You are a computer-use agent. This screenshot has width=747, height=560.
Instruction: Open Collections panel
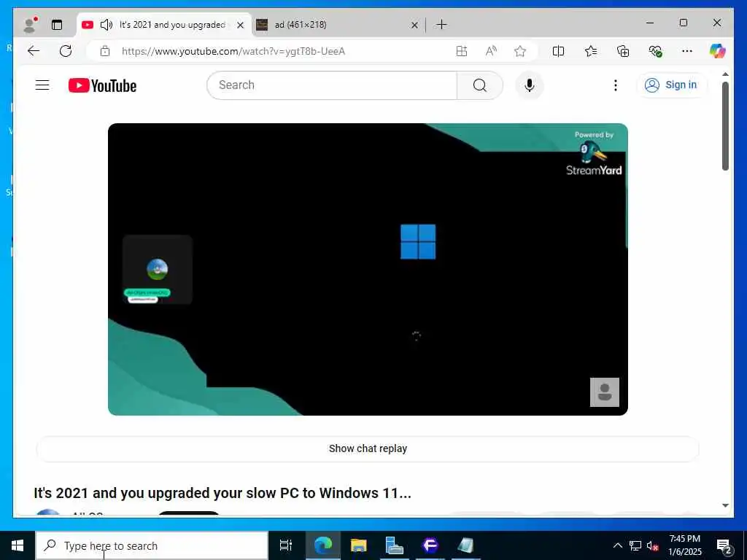pos(623,51)
